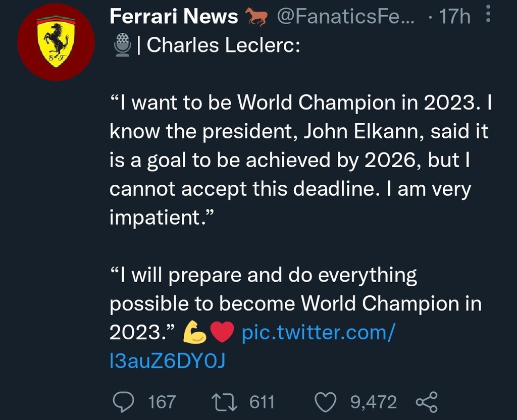The image size is (517, 420).
Task: Like the tweet with the heart icon
Action: (x=326, y=402)
